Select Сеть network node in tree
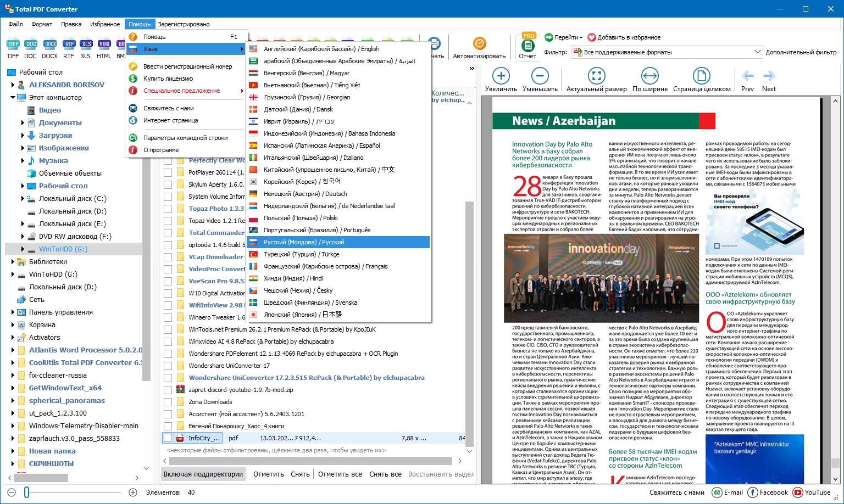 (36, 299)
